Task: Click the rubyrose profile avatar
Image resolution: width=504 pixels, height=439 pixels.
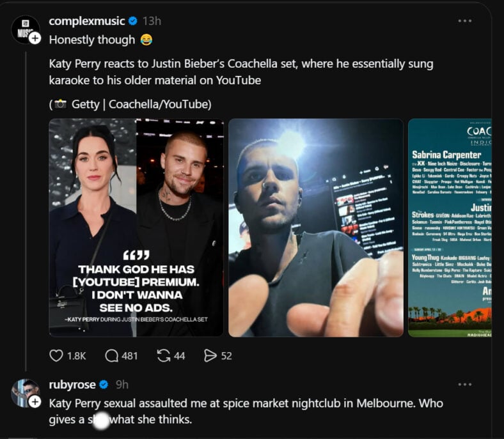Action: 24,392
